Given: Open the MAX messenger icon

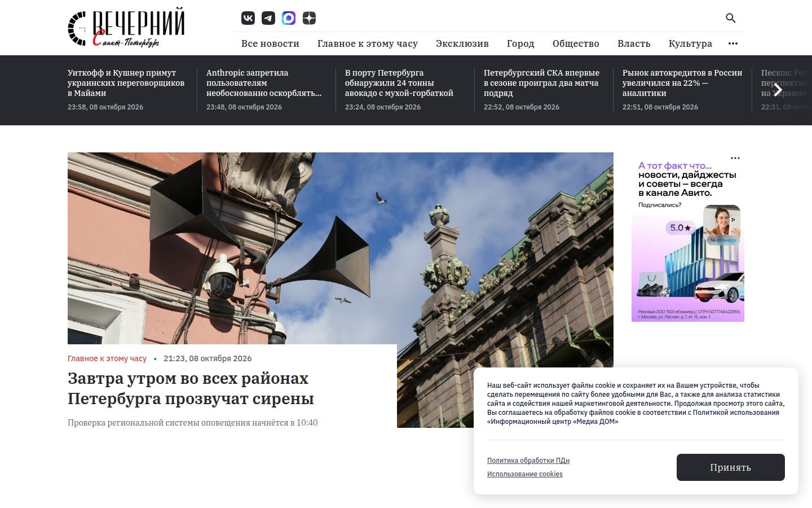Looking at the screenshot, I should 289,18.
